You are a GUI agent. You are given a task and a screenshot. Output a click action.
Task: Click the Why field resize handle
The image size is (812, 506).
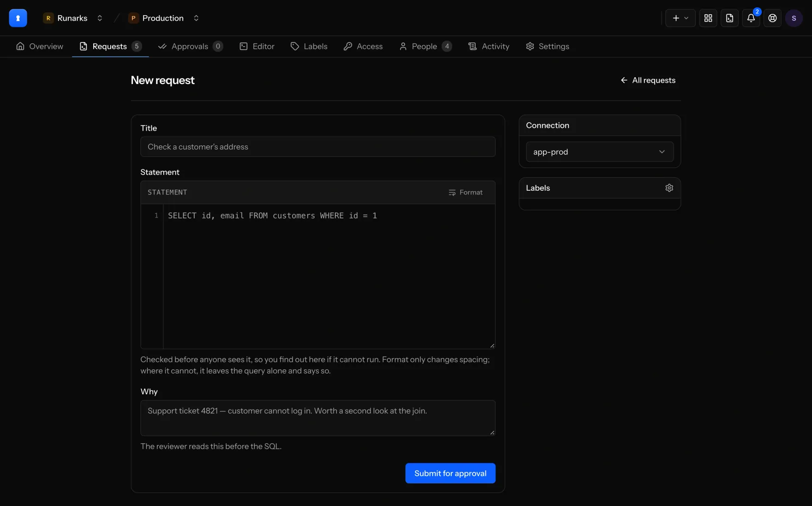pos(492,433)
